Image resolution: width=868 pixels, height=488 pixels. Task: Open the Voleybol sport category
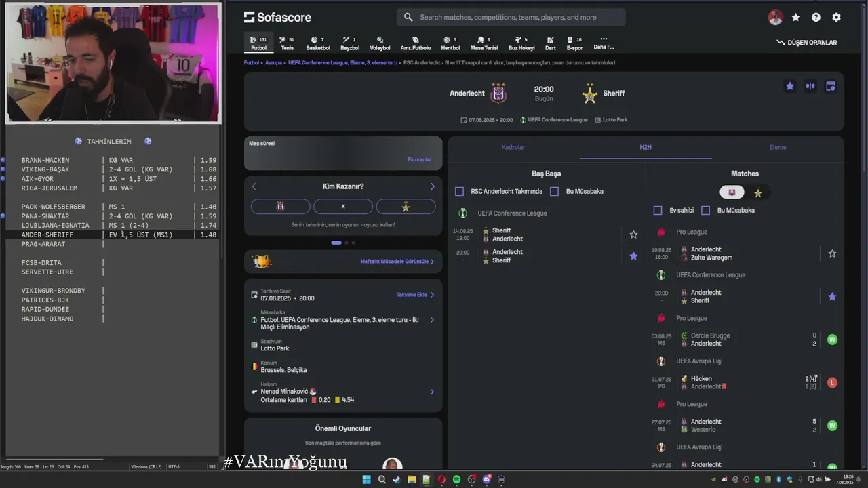click(380, 43)
